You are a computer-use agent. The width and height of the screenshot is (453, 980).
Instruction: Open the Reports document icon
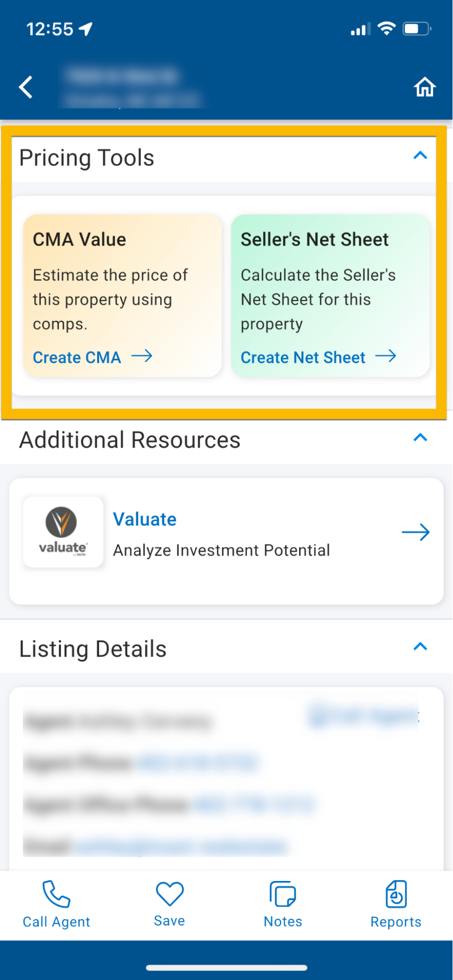coord(396,894)
